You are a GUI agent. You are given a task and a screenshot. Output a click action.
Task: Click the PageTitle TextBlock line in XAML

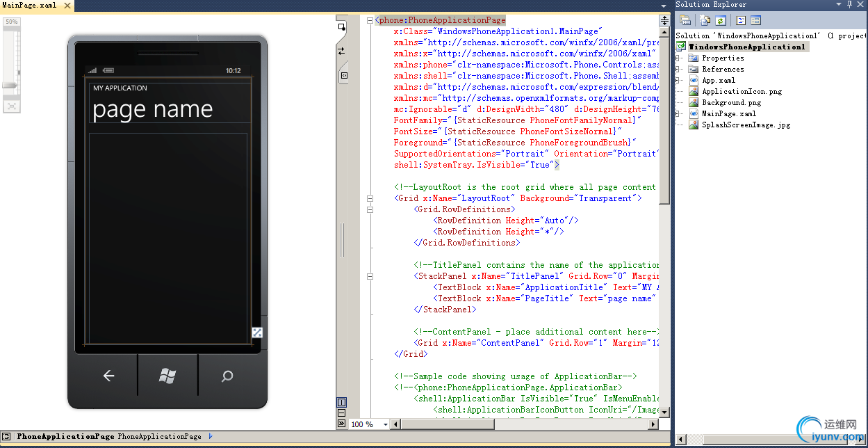pyautogui.click(x=543, y=298)
